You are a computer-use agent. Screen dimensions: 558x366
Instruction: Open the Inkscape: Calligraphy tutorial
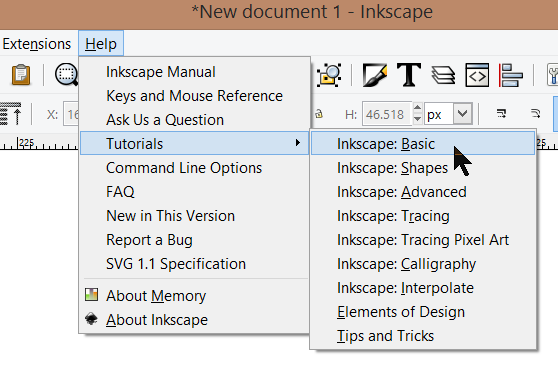(x=423, y=264)
